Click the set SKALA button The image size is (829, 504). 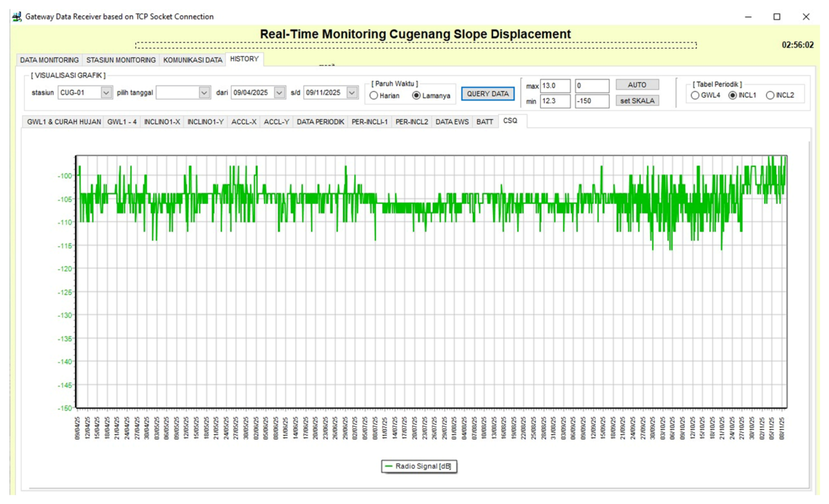[637, 101]
